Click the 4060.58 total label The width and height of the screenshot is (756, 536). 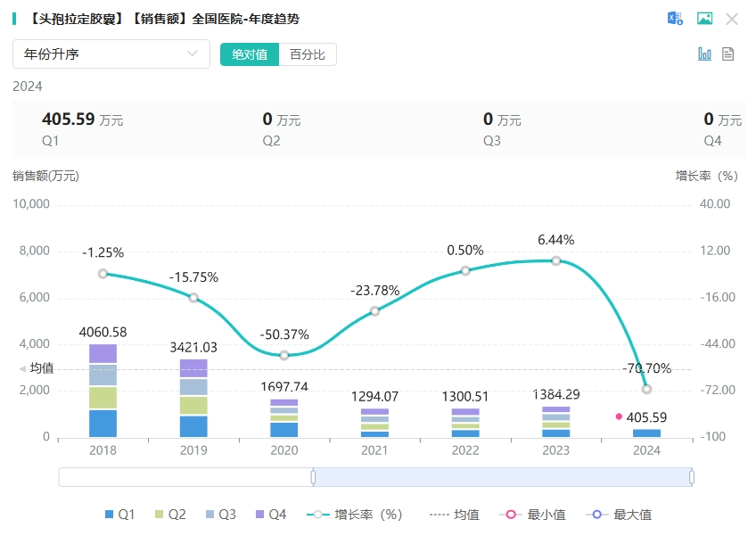[103, 333]
